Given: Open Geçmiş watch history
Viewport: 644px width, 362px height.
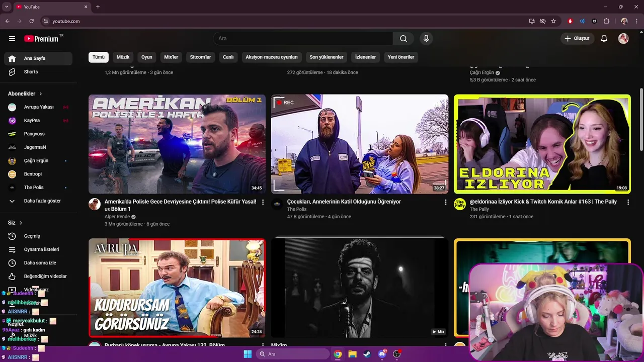Looking at the screenshot, I should pyautogui.click(x=38, y=236).
